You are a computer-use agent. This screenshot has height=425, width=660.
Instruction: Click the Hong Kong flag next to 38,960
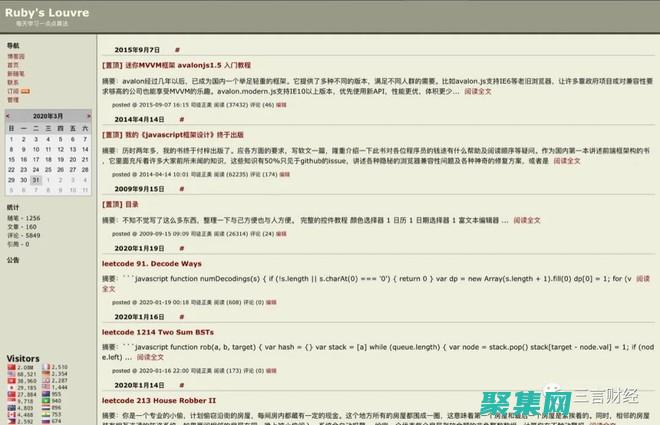11,381
